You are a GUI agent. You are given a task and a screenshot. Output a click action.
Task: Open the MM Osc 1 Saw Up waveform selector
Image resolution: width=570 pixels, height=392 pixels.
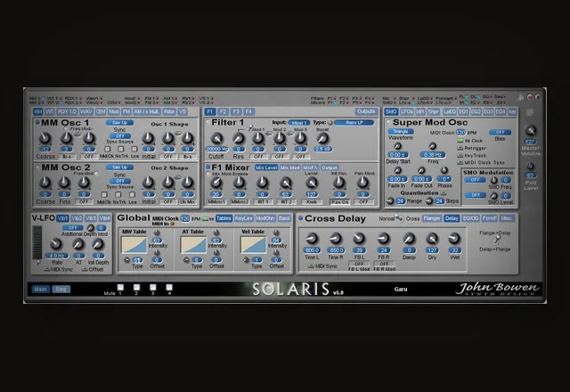(119, 123)
